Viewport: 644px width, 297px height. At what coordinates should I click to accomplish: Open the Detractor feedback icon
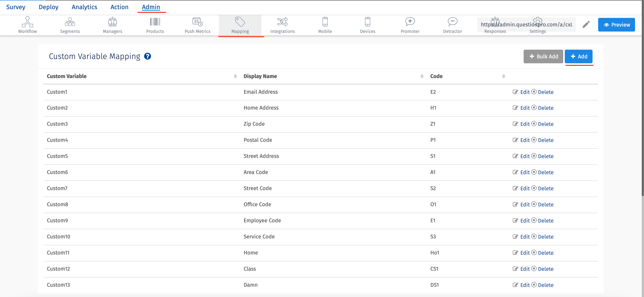point(452,22)
